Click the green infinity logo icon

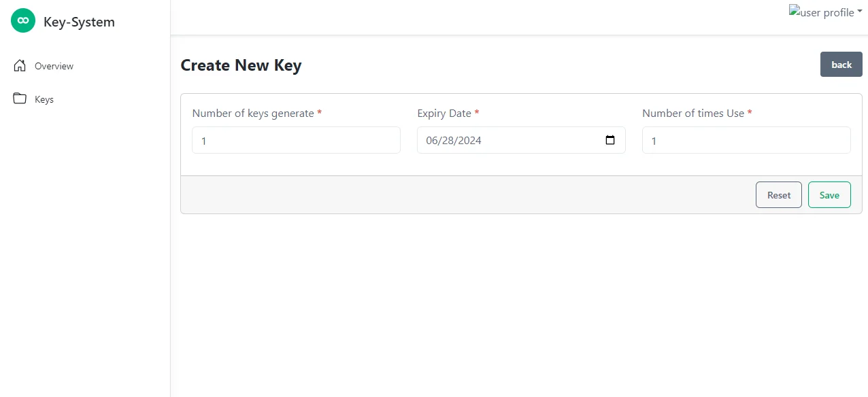23,21
